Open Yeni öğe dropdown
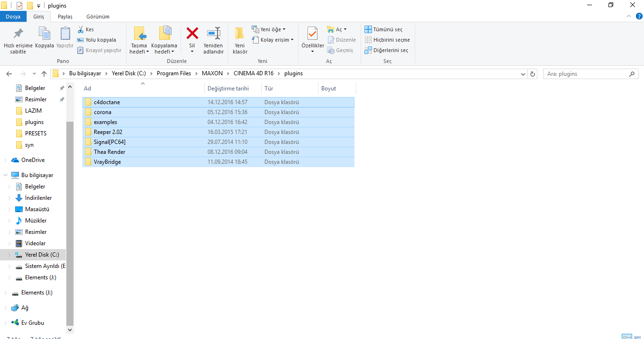 click(x=269, y=29)
